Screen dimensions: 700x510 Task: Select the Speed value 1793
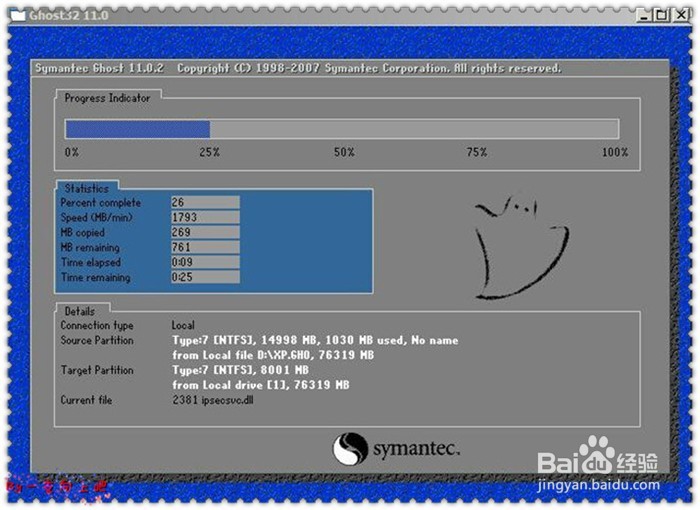tap(205, 217)
